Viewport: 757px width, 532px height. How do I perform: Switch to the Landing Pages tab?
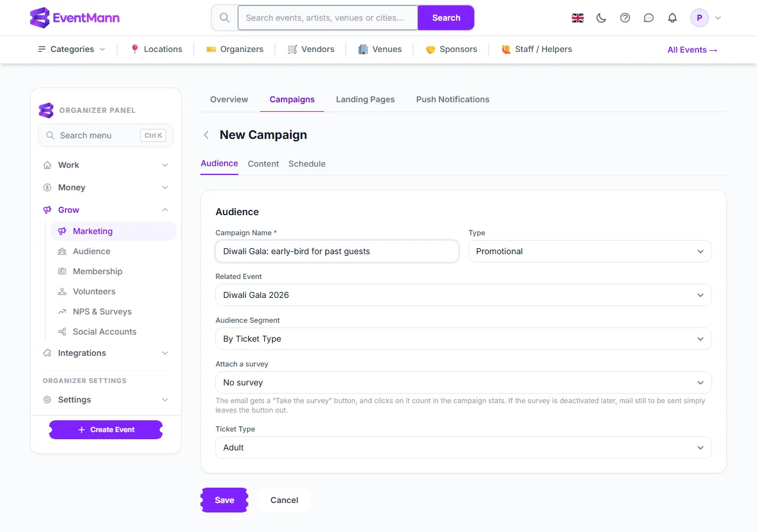365,99
